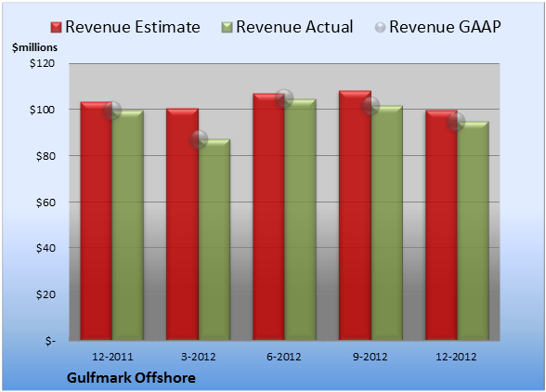Select the 'Revenue GAAP' legend label
This screenshot has height=392, width=546.
coord(445,27)
